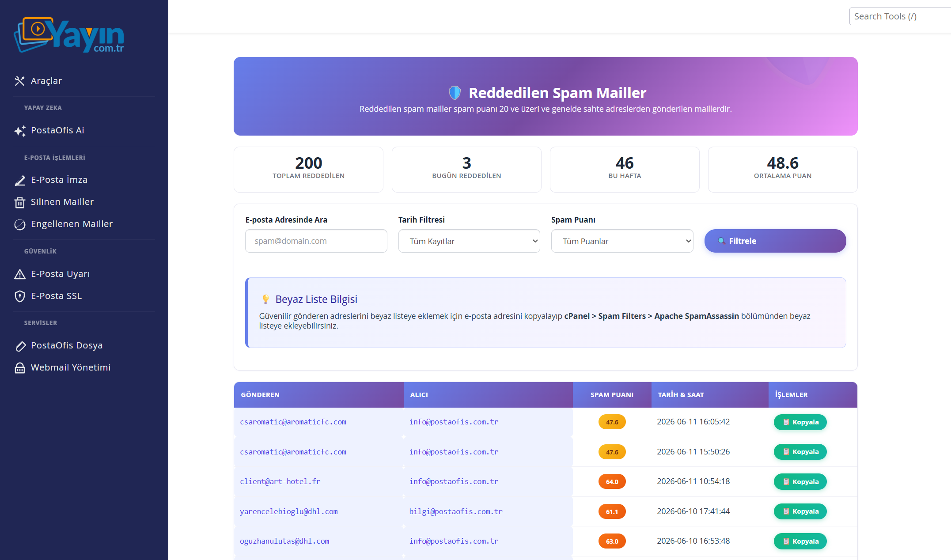Click the Filtrele button
Screen dimensions: 951x560
tap(775, 241)
